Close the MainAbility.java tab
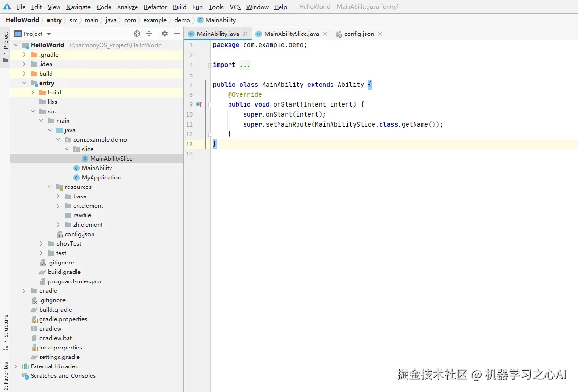This screenshot has height=392, width=578. click(x=246, y=34)
